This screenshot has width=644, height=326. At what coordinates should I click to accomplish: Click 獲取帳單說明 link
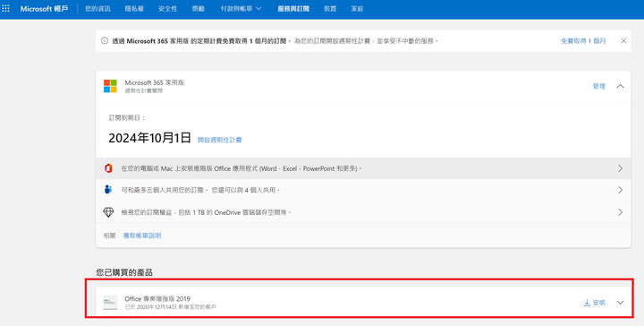click(142, 236)
